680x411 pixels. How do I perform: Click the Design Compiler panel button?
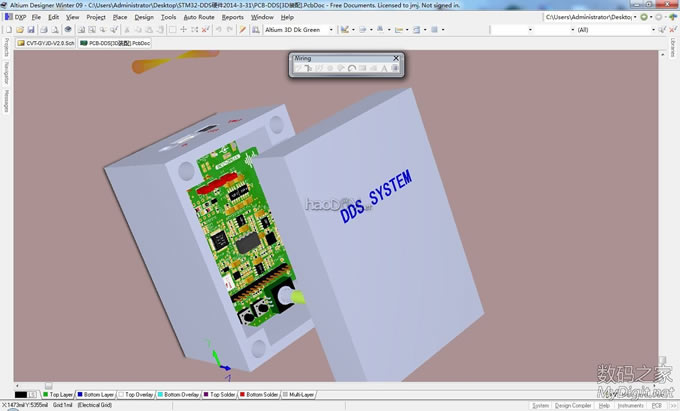coord(576,406)
